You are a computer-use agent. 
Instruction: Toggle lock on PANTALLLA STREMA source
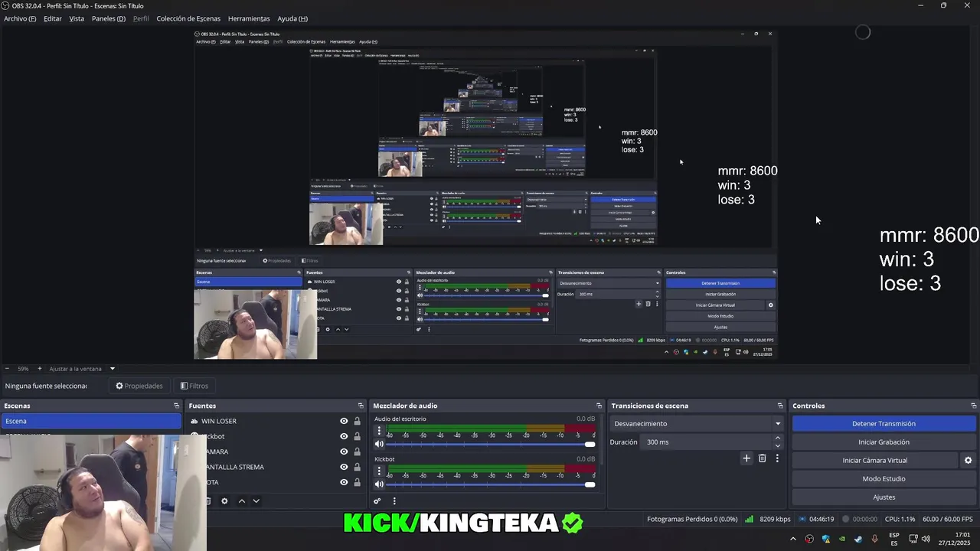(357, 467)
